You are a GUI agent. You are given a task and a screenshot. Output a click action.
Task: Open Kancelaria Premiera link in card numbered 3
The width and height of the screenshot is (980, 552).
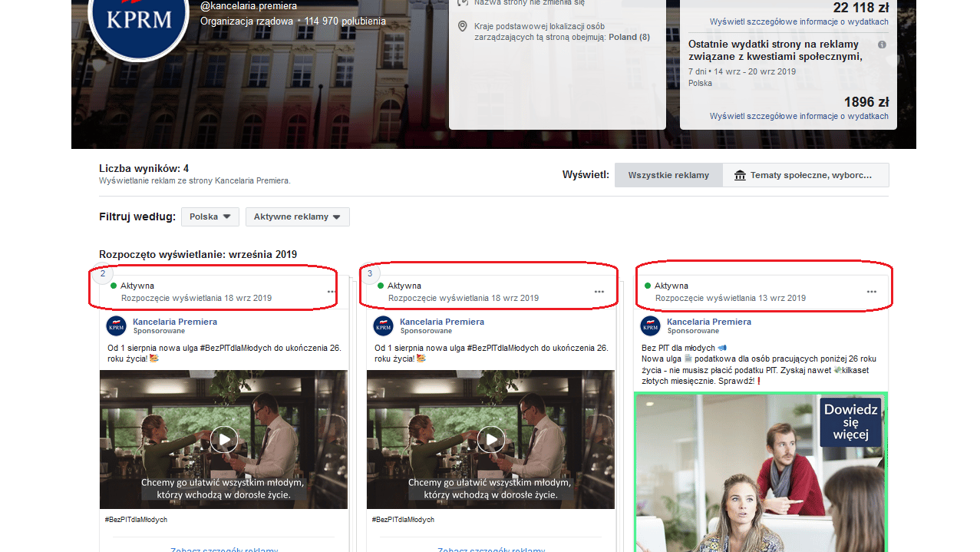tap(442, 322)
